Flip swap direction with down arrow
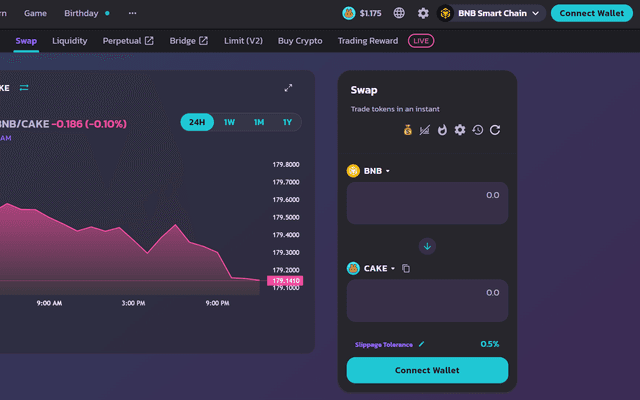The width and height of the screenshot is (640, 400). [427, 246]
